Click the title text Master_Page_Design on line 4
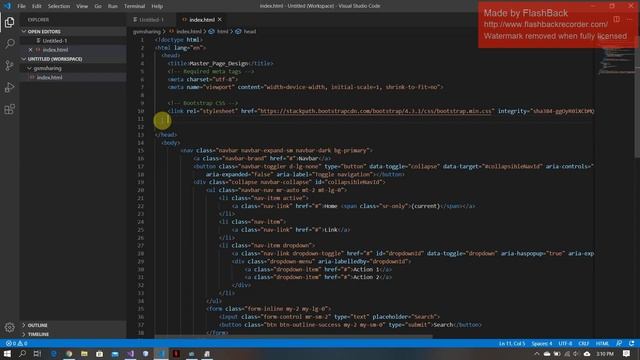This screenshot has width=640, height=360. (219, 64)
